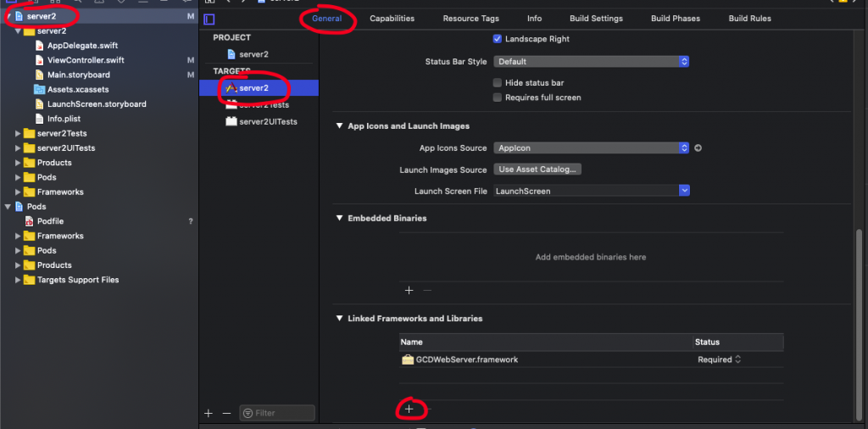Click Assets.xcassets catalog icon

pyautogui.click(x=39, y=89)
